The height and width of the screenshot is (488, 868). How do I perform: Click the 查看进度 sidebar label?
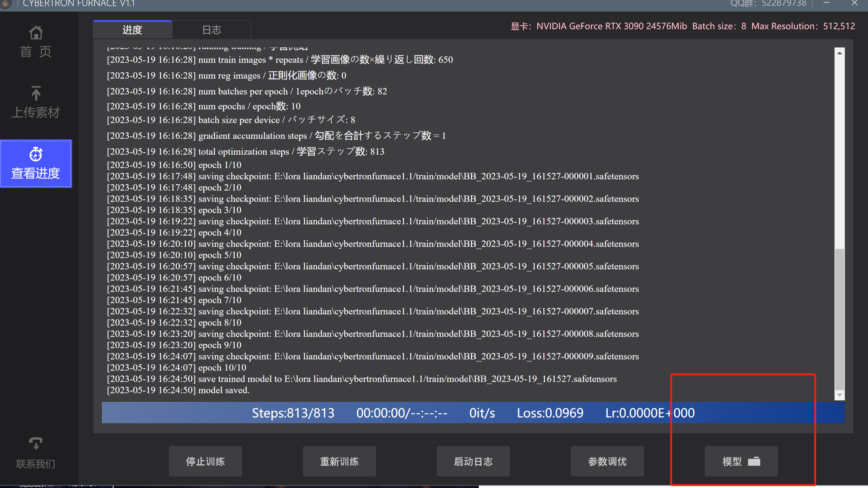36,173
